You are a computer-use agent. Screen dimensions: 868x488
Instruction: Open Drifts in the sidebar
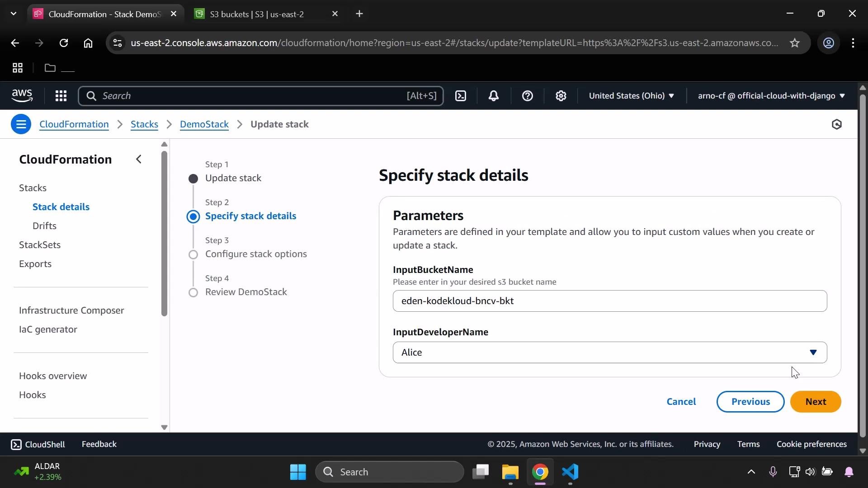pyautogui.click(x=44, y=226)
